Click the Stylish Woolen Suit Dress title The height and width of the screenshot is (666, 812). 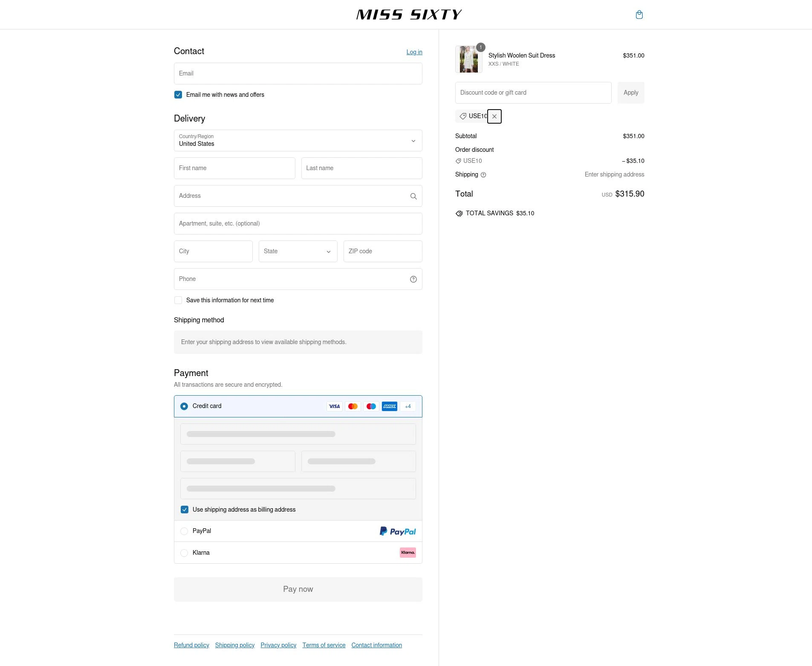click(x=522, y=55)
